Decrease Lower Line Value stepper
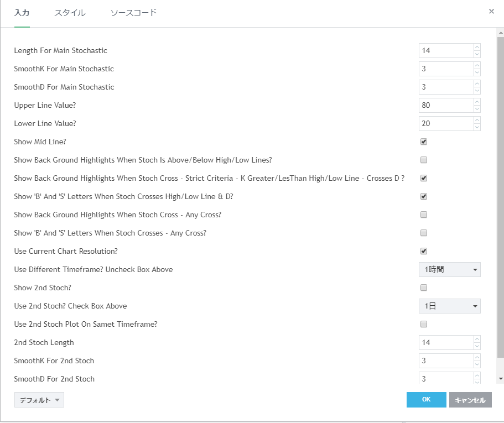Image resolution: width=504 pixels, height=423 pixels. (477, 127)
